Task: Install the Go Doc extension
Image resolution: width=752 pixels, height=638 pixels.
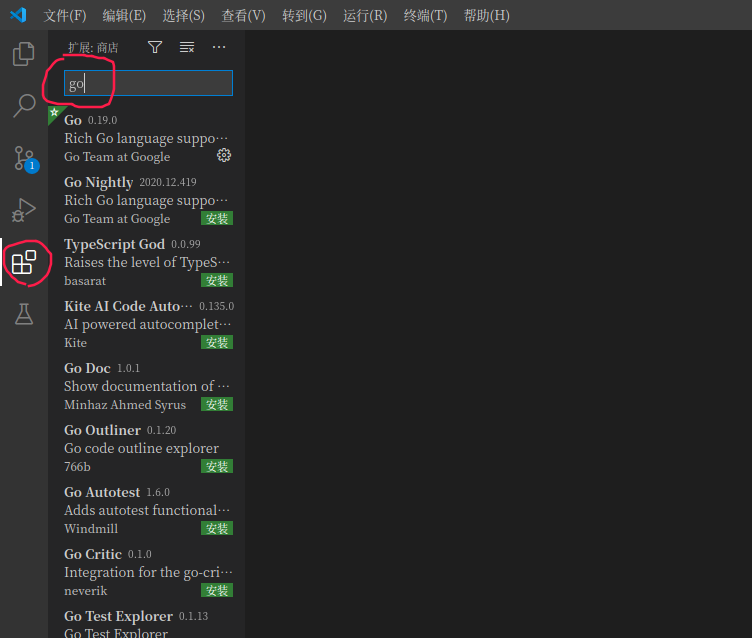Action: point(217,404)
